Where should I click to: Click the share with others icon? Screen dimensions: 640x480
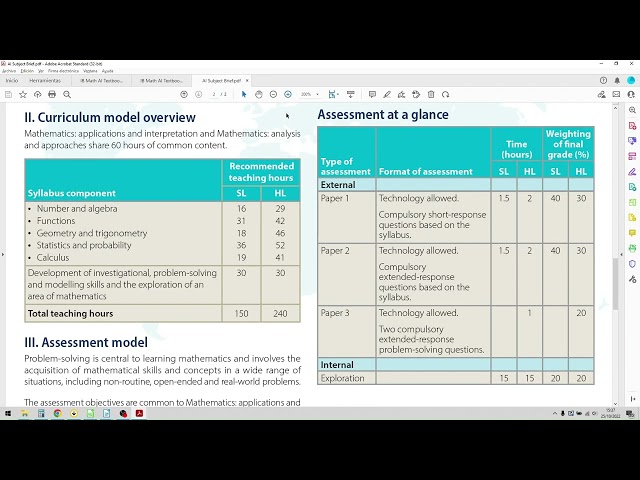click(x=602, y=95)
